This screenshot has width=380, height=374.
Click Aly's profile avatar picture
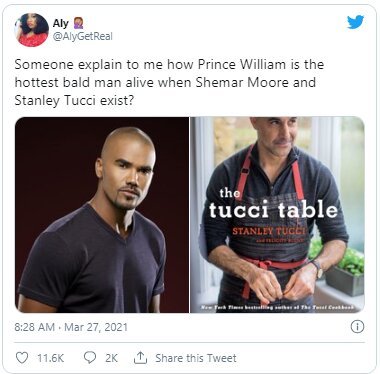coord(32,30)
